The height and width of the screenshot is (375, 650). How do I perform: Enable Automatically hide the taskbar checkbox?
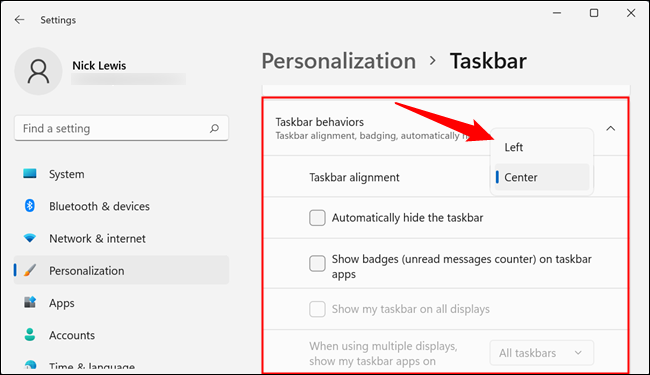[317, 218]
